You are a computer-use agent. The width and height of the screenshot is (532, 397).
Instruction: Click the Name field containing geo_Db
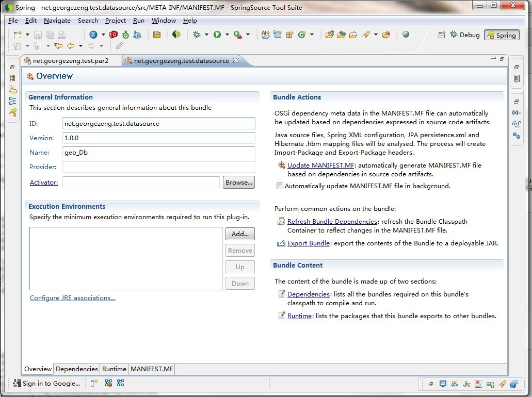159,153
